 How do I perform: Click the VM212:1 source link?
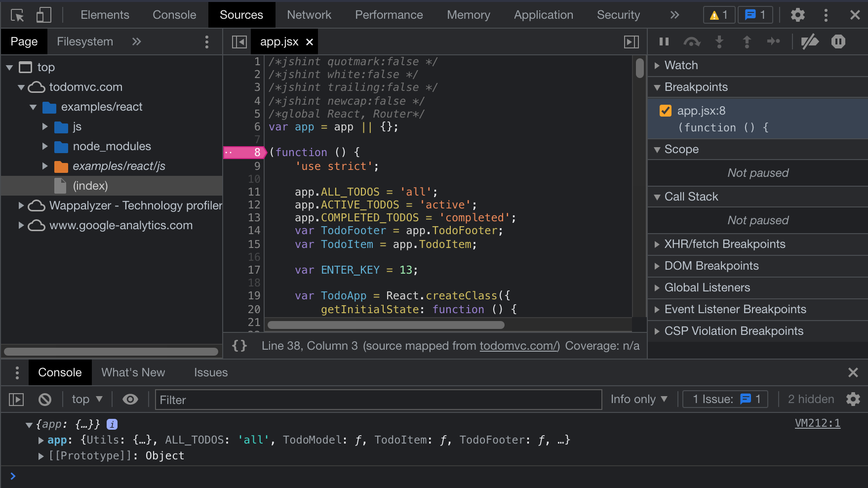pyautogui.click(x=817, y=423)
